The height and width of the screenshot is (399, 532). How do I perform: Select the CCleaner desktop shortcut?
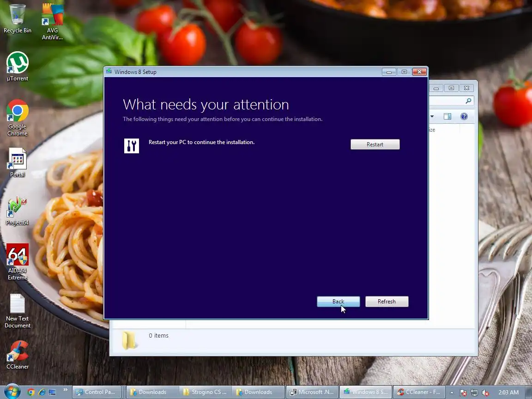click(17, 355)
